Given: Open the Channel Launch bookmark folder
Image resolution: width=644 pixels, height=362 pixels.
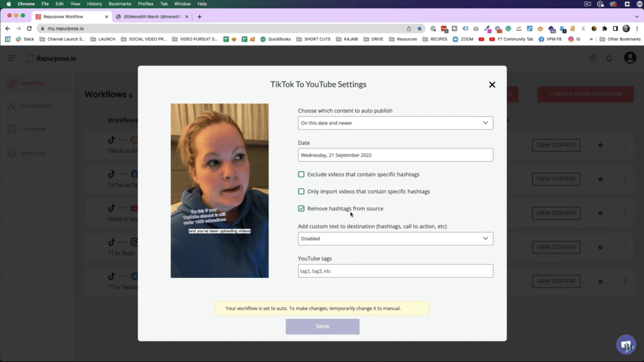Looking at the screenshot, I should click(62, 39).
